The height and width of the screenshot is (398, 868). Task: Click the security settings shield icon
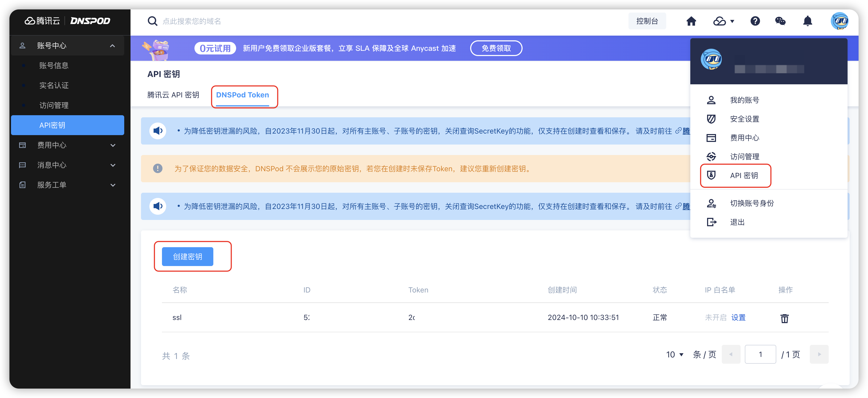point(711,119)
